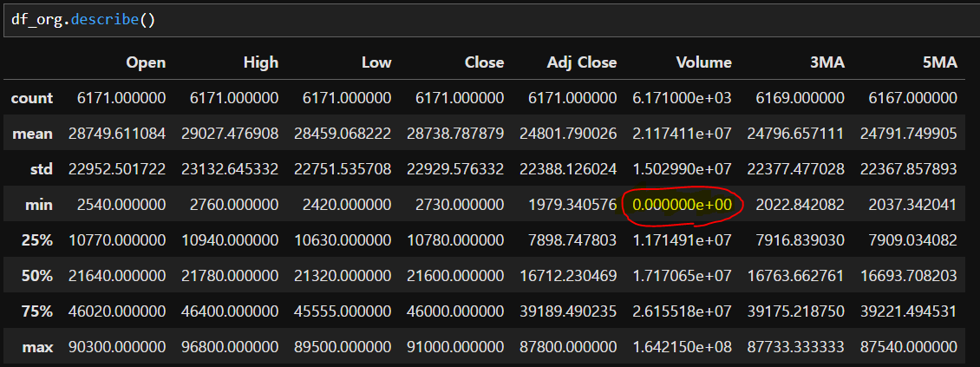This screenshot has height=367, width=980.
Task: Select the 3MA column header
Action: coord(826,62)
